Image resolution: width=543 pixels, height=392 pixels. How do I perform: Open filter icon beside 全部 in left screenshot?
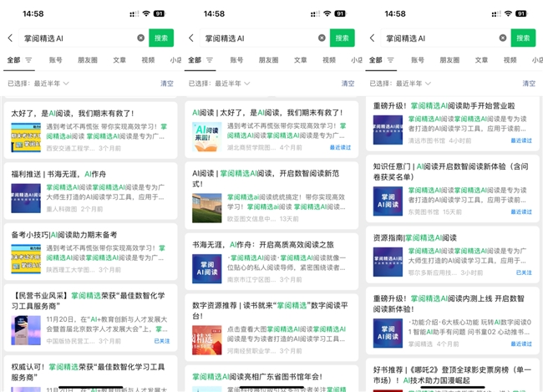point(28,60)
